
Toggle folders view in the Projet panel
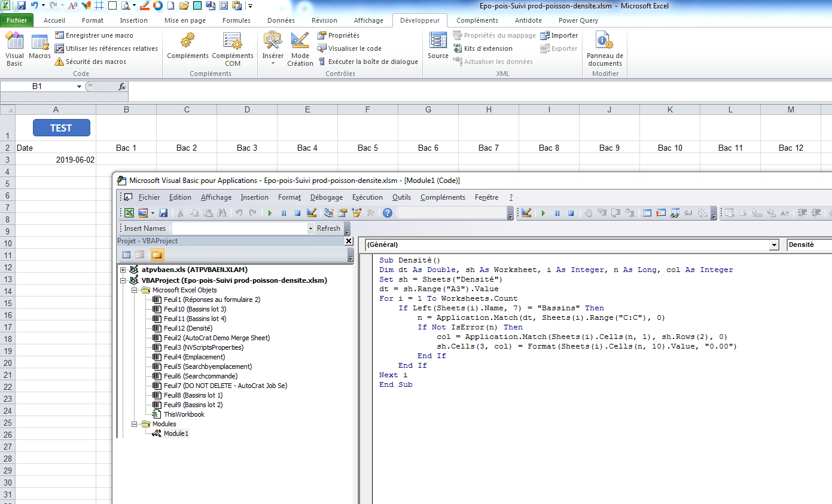tap(157, 255)
